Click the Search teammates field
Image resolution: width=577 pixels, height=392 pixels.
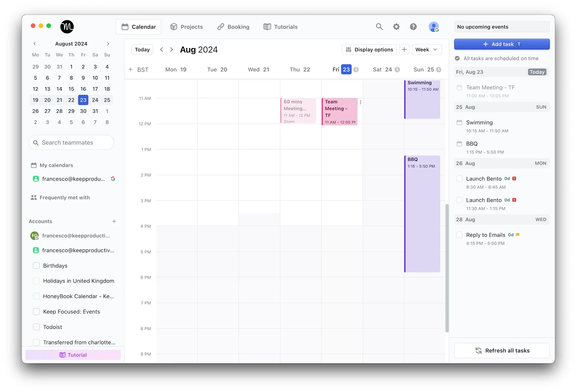[x=71, y=142]
